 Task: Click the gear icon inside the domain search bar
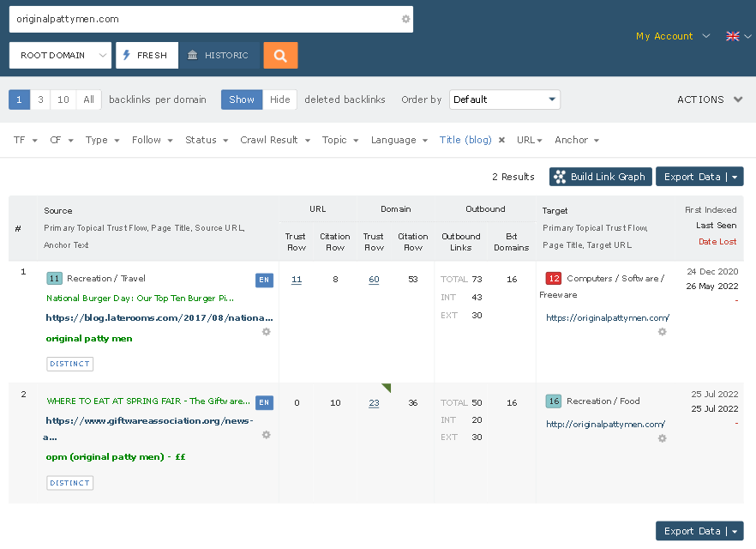pos(404,19)
